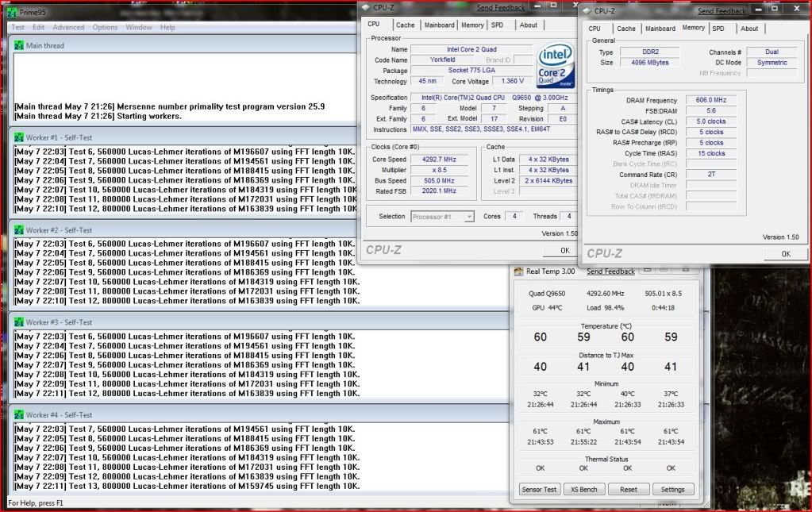Click the Worker #2 Self-Test window icon
812x512 pixels.
click(x=19, y=230)
